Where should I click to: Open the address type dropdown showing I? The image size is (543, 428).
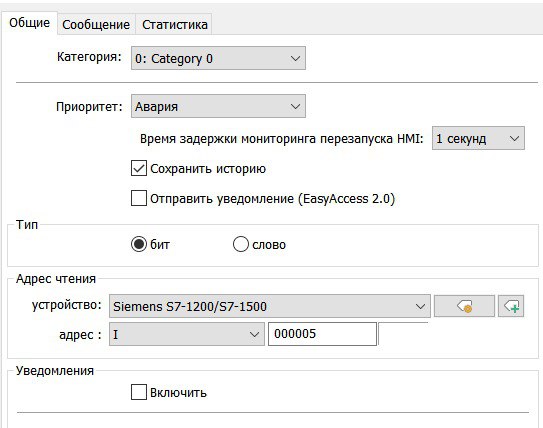click(x=187, y=334)
